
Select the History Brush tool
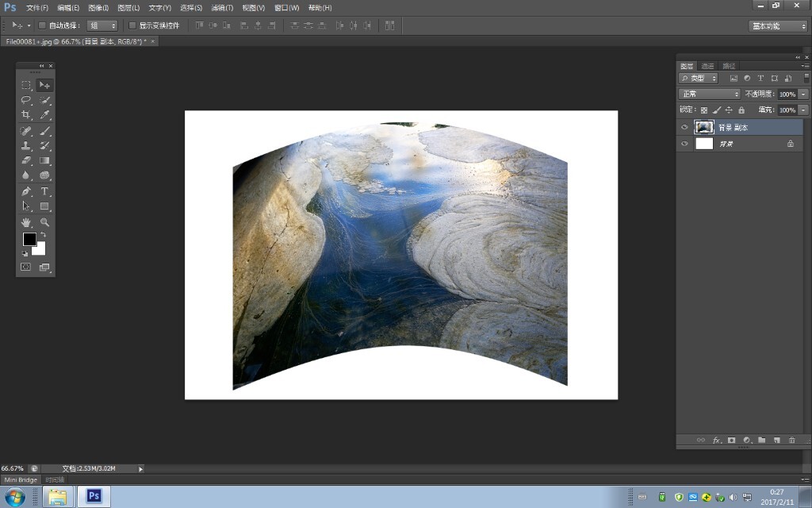[x=44, y=146]
